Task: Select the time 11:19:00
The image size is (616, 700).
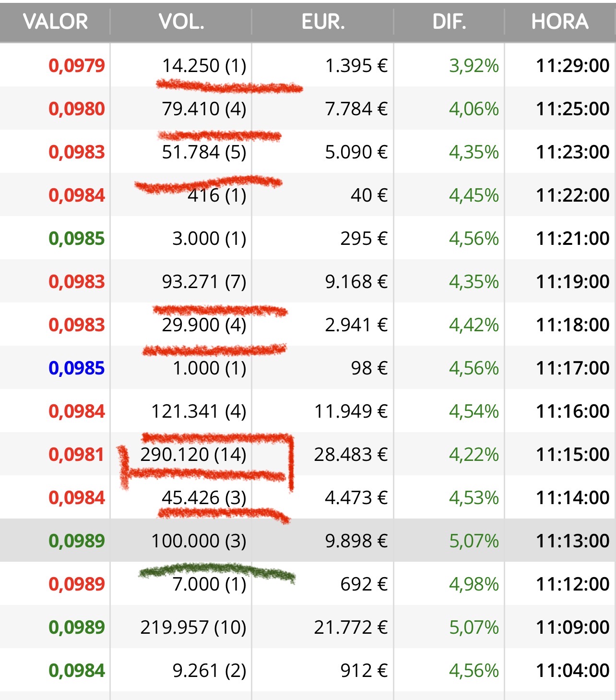Action: [573, 281]
